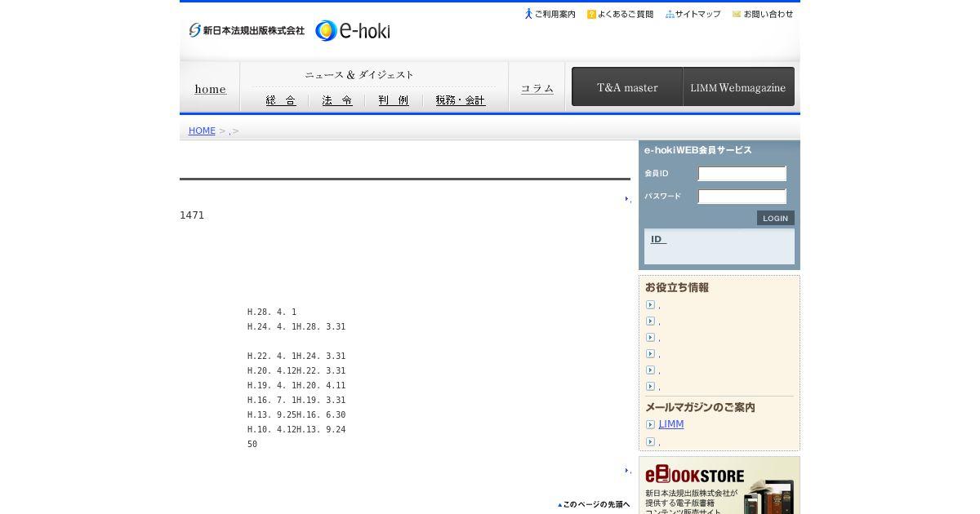The height and width of the screenshot is (514, 980).
Task: Click sixth arrow icon under お役立ち情報
Action: (x=650, y=386)
